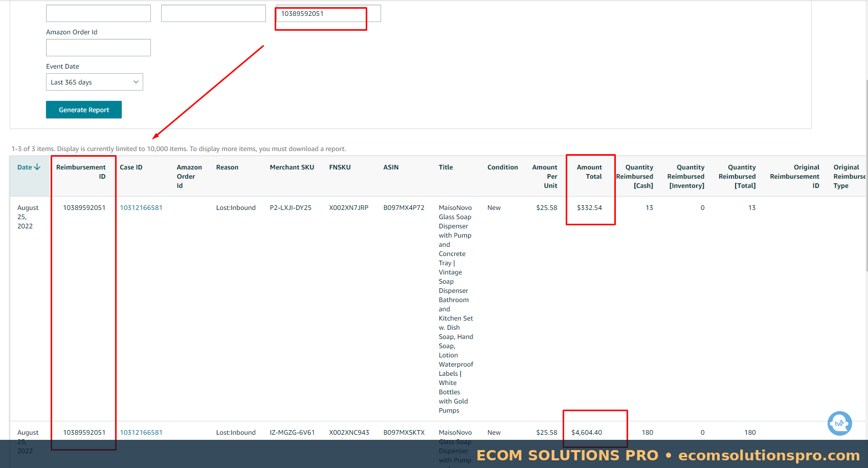Open case 10312166581 in the IZ-MGZG-6V61 row
The image size is (868, 468).
tap(141, 432)
